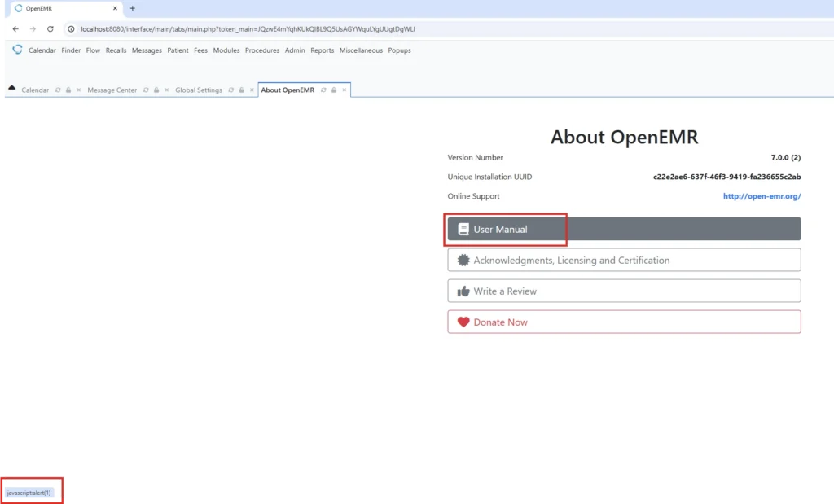
Task: Open the Calendar menu
Action: [42, 50]
